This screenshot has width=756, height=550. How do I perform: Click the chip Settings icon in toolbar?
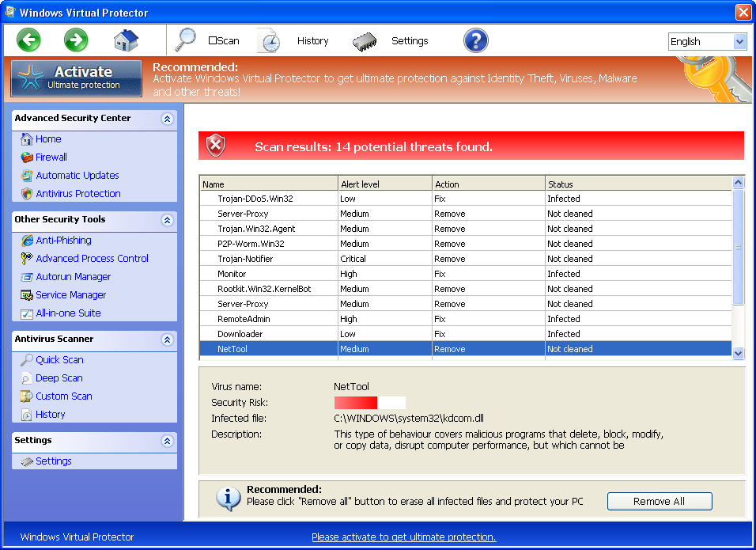pos(365,41)
